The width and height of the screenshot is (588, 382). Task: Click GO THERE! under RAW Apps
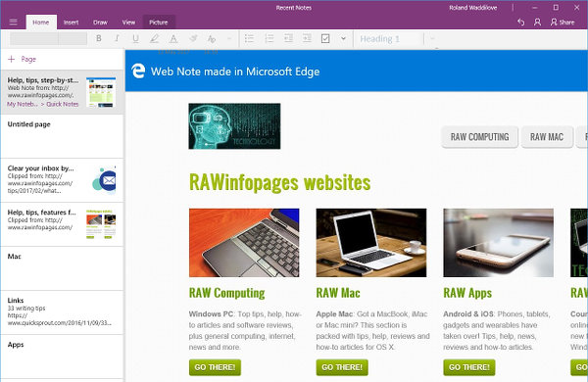469,367
